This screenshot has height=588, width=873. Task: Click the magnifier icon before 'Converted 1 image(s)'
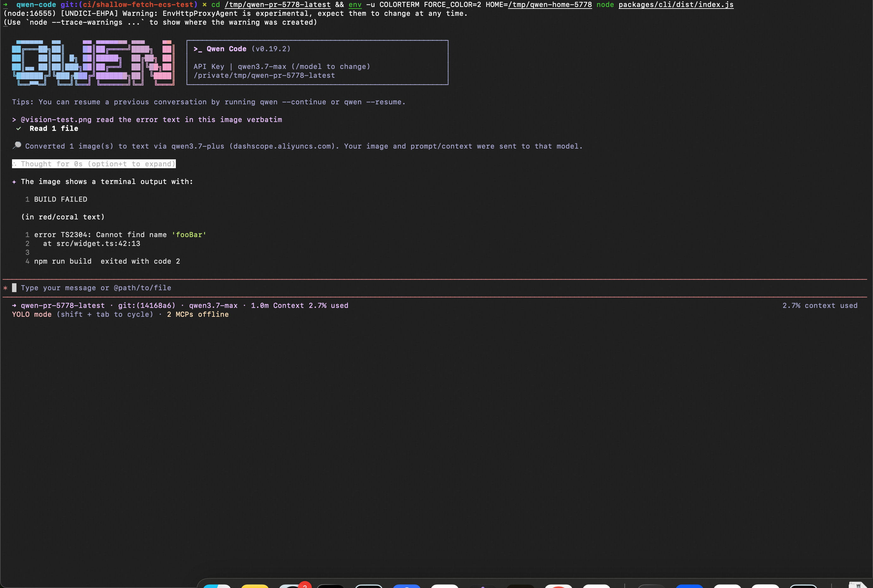(16, 145)
